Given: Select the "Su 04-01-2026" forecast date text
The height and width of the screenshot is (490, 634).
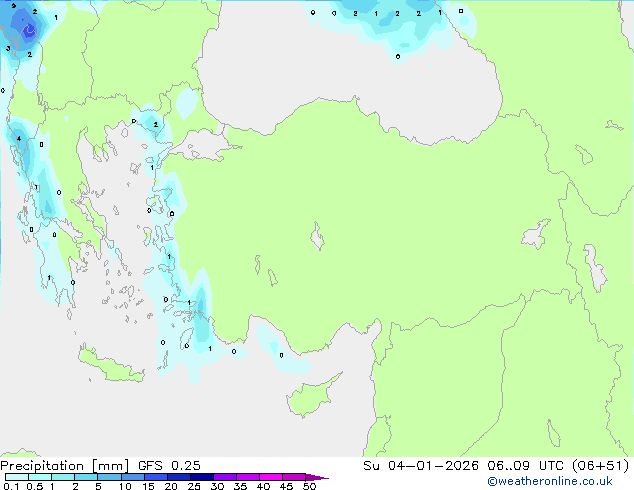Looking at the screenshot, I should pyautogui.click(x=410, y=465).
